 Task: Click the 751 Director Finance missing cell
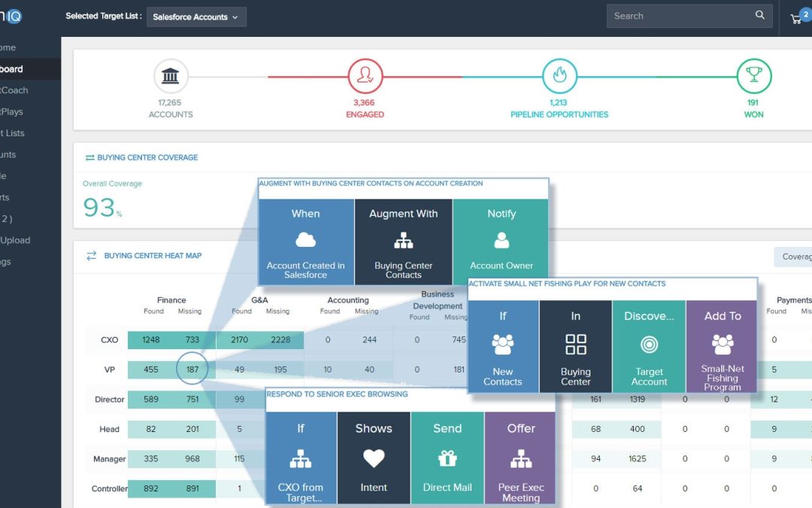click(192, 400)
